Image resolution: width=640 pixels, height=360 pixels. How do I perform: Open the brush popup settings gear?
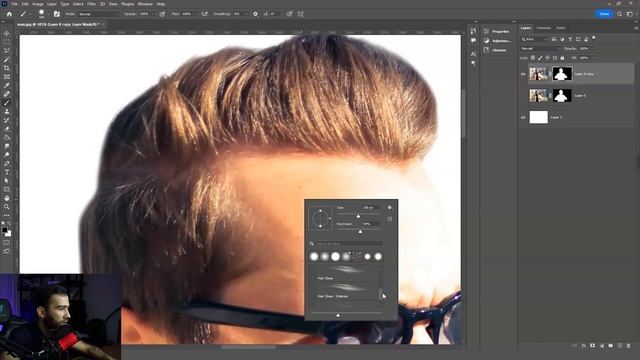coord(390,207)
